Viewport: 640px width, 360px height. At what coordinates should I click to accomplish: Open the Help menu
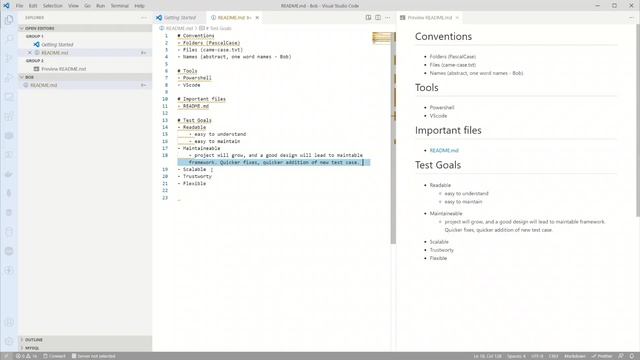[x=139, y=6]
